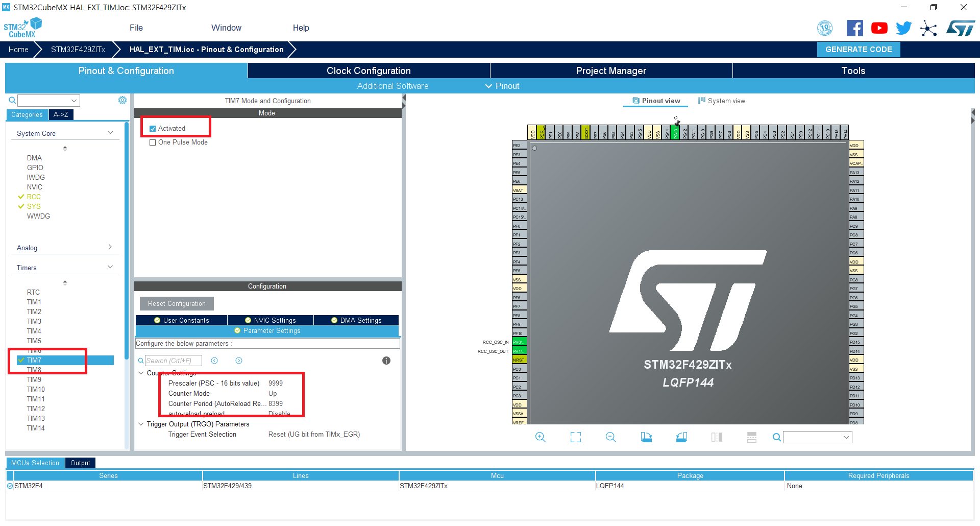
Task: Open the User Constants tab
Action: (182, 320)
